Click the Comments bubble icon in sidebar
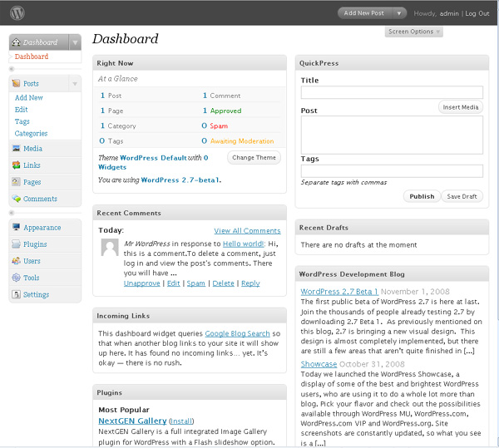This screenshot has height=448, width=499. point(16,199)
